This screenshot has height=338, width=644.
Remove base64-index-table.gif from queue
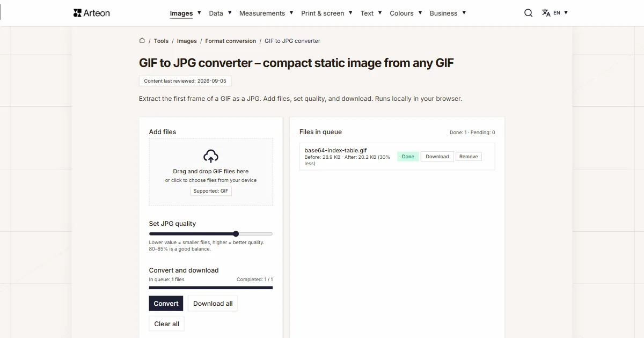[x=469, y=157]
